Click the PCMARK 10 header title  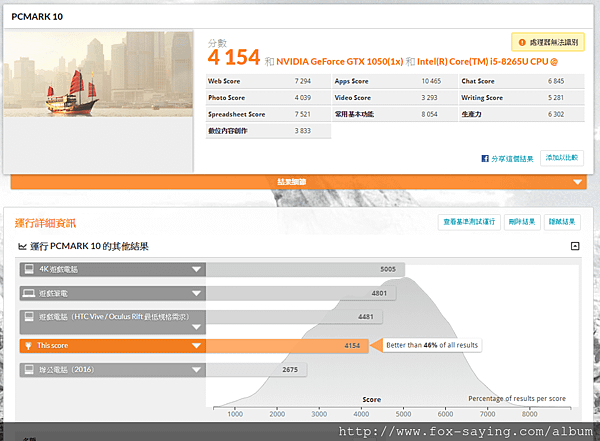point(37,17)
